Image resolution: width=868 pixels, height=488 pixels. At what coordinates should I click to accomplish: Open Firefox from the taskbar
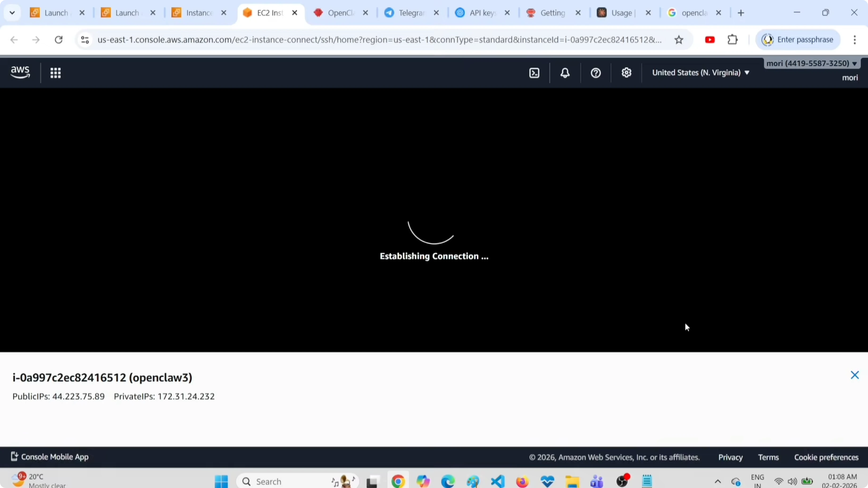522,481
